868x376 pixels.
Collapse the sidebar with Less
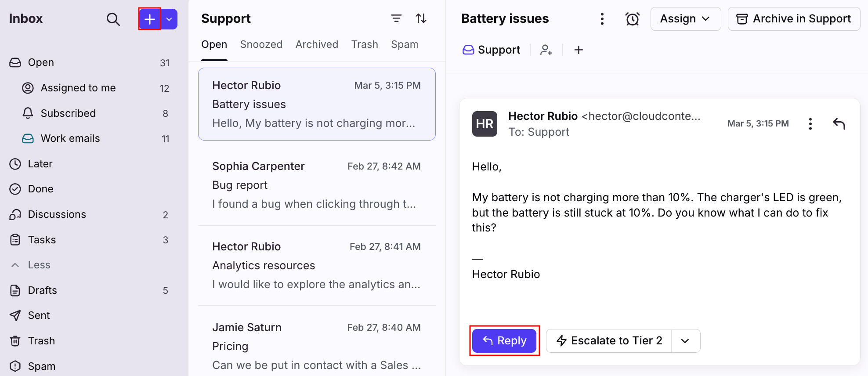pos(39,265)
